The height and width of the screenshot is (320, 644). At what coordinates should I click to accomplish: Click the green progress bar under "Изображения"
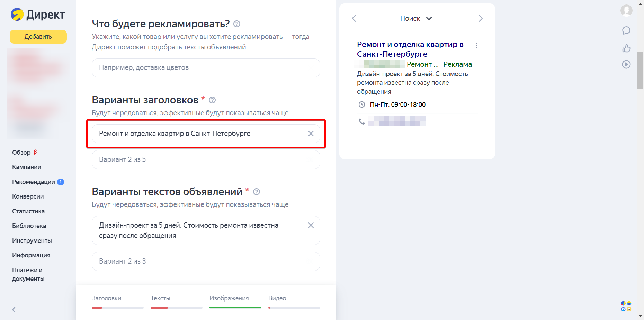[x=235, y=307]
